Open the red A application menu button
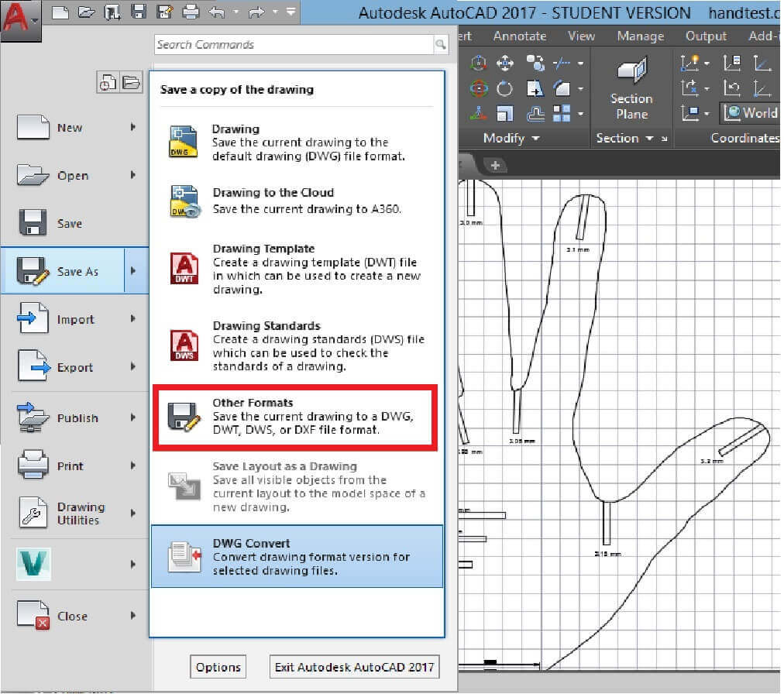784x694 pixels. tap(20, 20)
